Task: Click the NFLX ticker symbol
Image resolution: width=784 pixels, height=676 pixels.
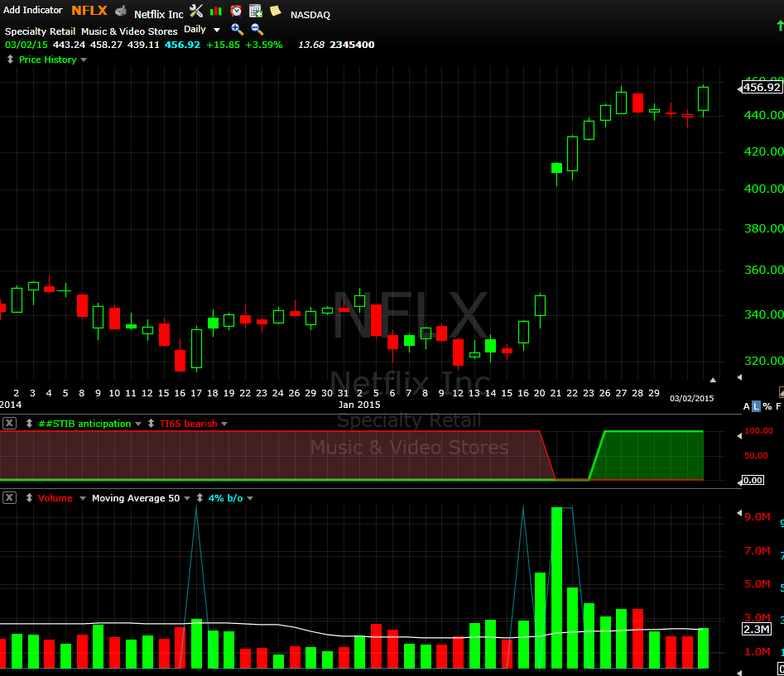Action: pos(89,11)
